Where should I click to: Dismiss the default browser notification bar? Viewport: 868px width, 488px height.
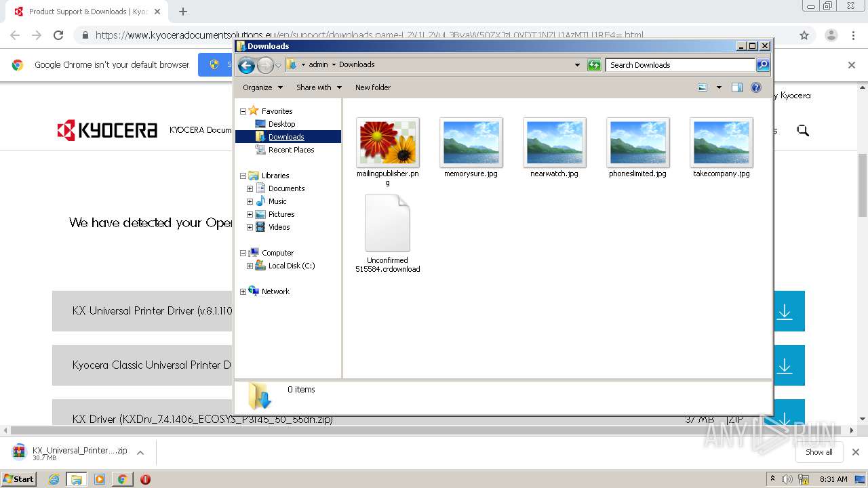(x=852, y=65)
